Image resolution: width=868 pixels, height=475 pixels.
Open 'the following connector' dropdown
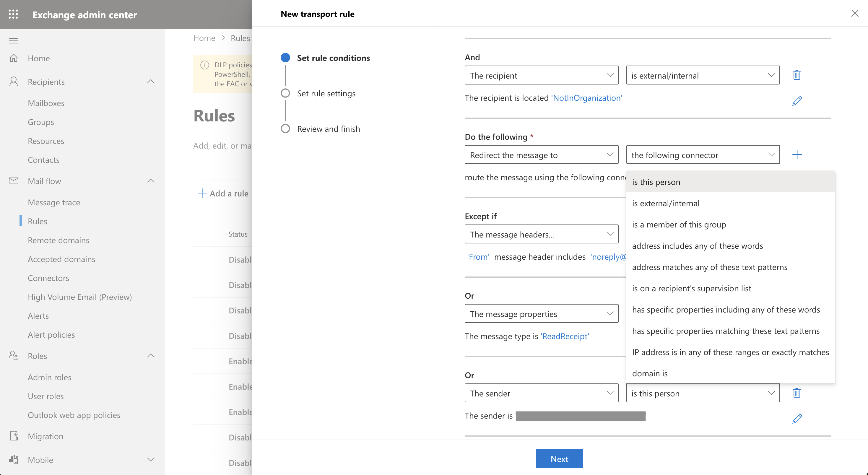[703, 154]
